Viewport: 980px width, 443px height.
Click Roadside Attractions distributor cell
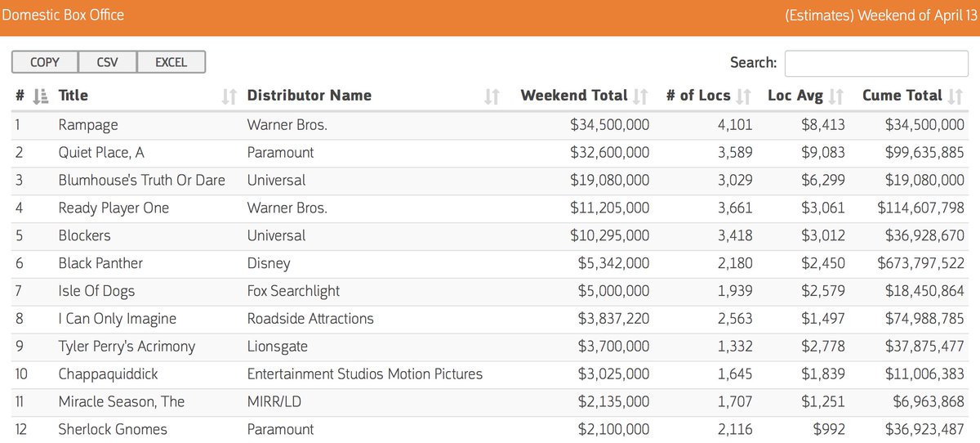pos(310,319)
